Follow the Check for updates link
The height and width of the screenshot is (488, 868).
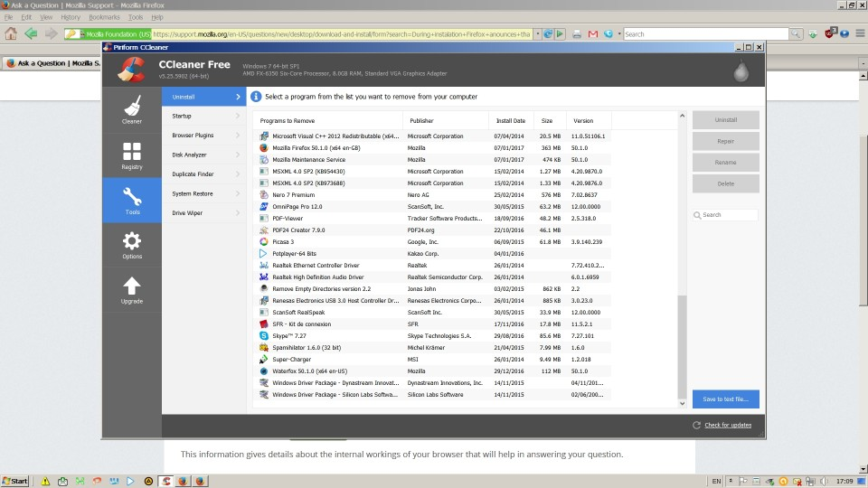[x=727, y=425]
